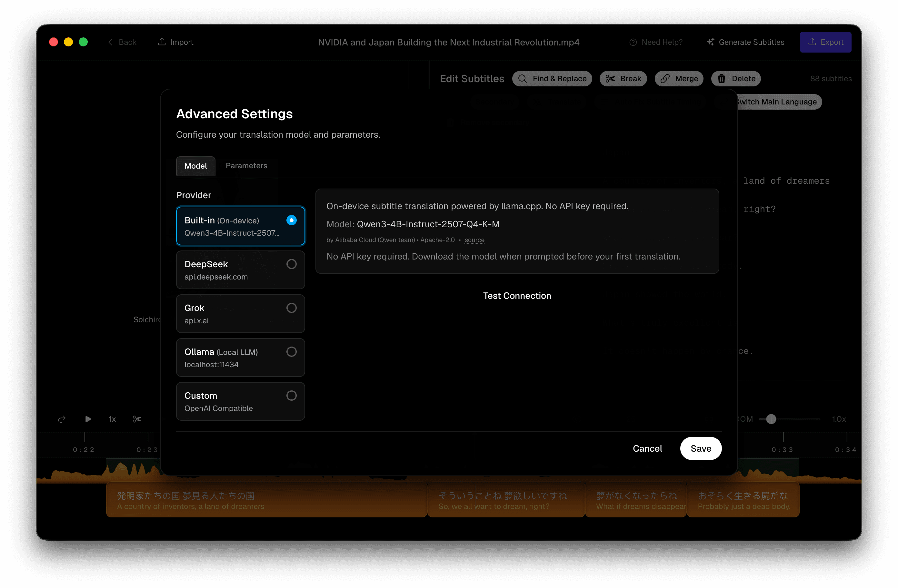
Task: Export the video with Export button
Action: [x=825, y=42]
